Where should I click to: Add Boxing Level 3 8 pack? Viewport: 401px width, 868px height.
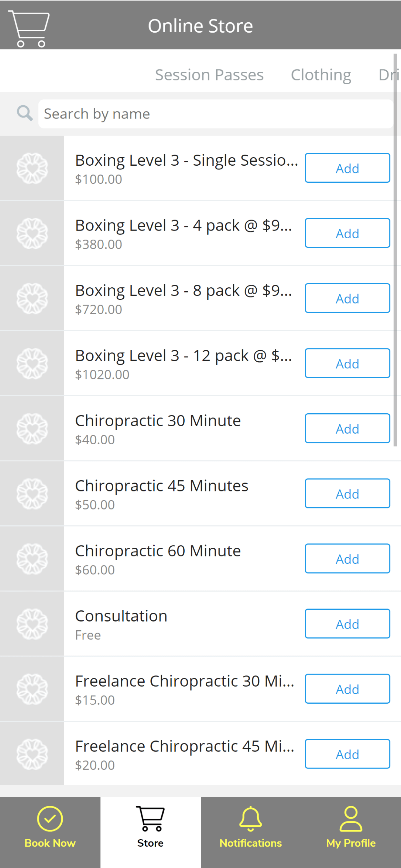(347, 298)
